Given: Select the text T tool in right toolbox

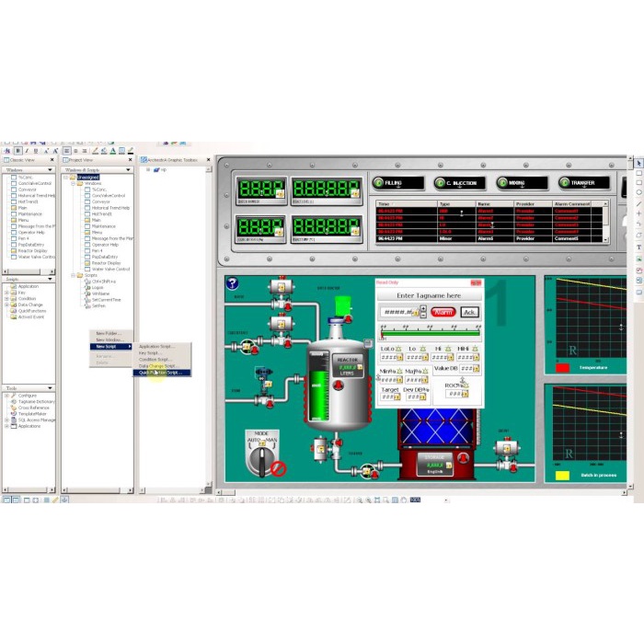Looking at the screenshot, I should (638, 247).
